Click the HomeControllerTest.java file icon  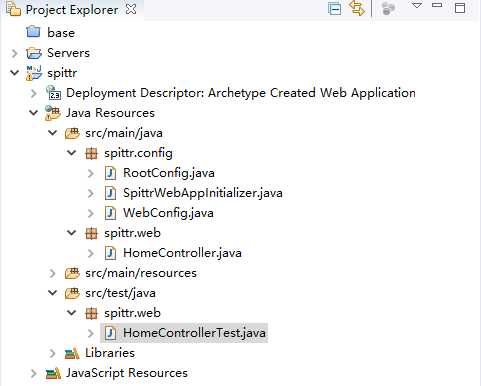click(110, 333)
